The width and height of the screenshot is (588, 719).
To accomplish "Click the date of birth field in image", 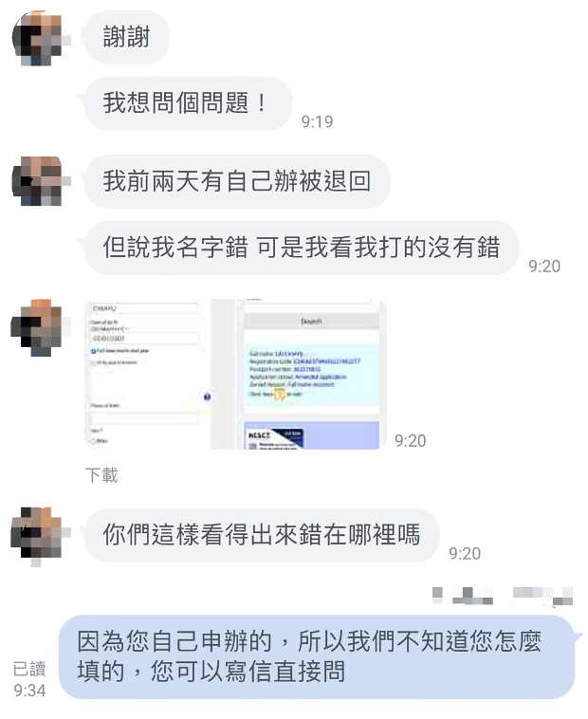I will [x=144, y=339].
